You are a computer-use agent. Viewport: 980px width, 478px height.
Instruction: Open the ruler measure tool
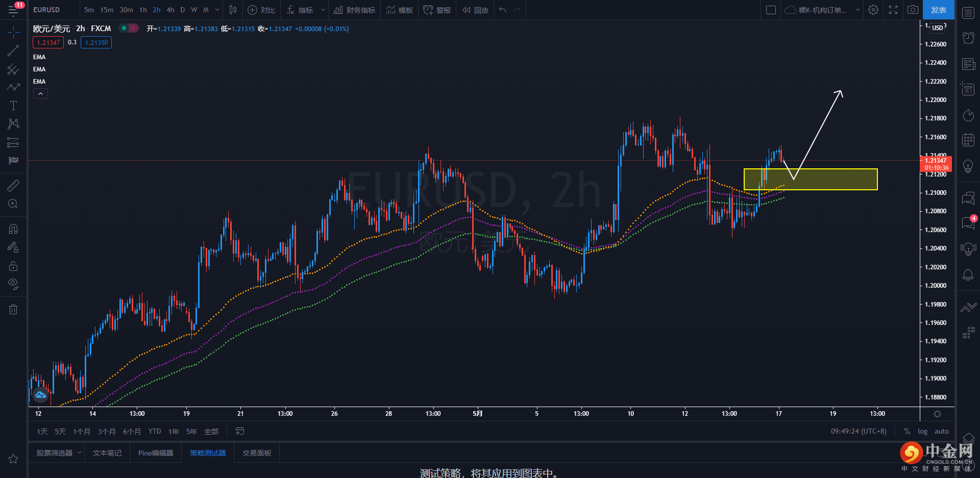(13, 186)
